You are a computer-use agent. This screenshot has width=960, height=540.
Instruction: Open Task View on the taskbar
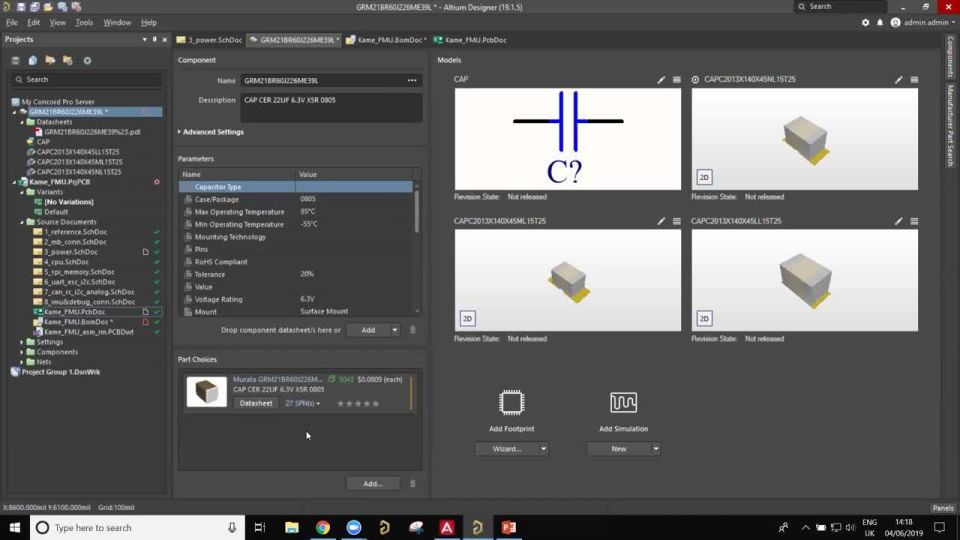260,527
